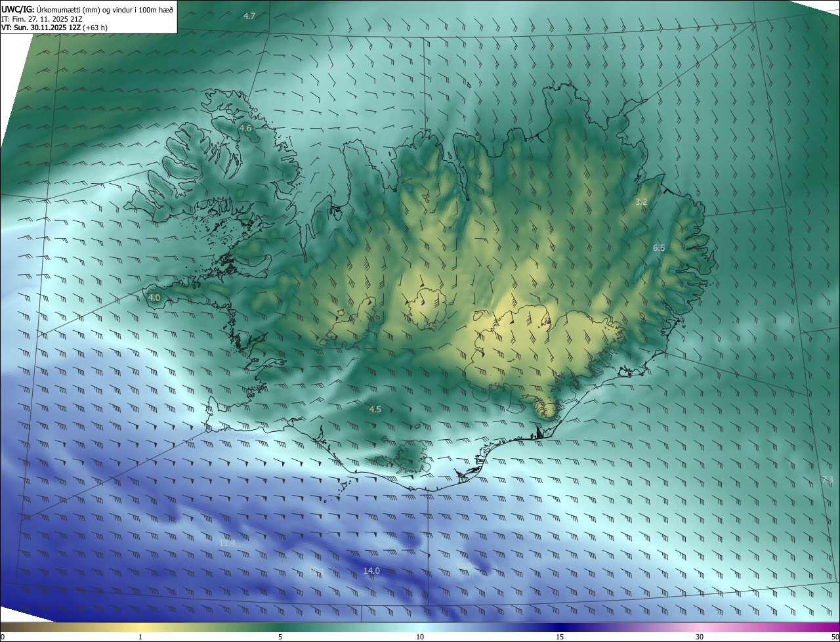Click the 1 tick on the color scale
Screen dimensions: 840x642
coord(140,637)
